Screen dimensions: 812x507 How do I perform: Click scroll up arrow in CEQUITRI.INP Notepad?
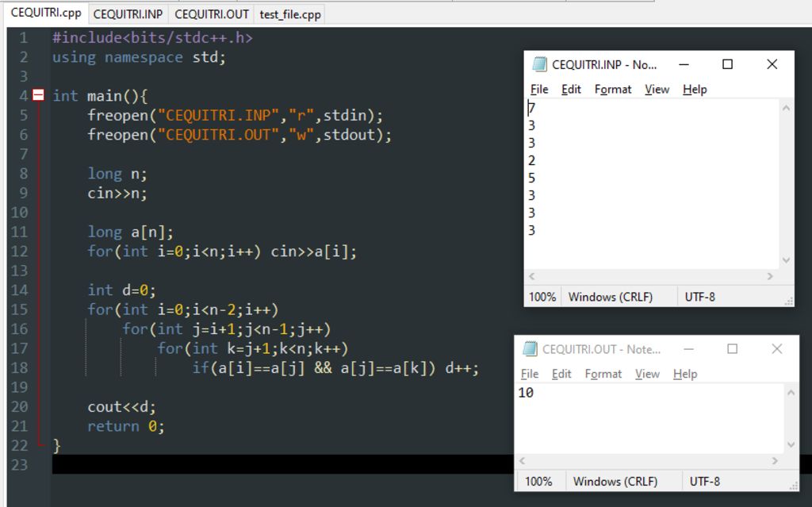point(786,108)
